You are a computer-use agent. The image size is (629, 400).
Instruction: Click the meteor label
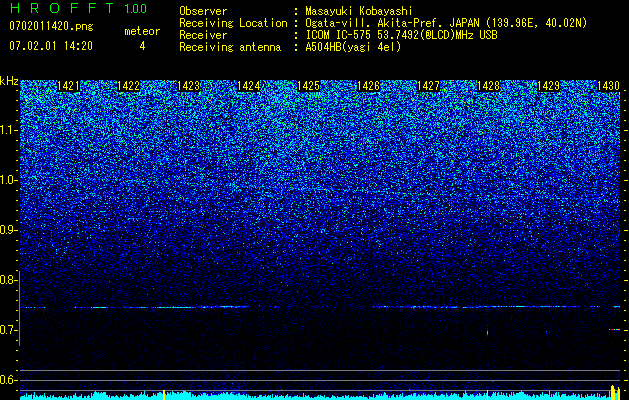click(142, 31)
